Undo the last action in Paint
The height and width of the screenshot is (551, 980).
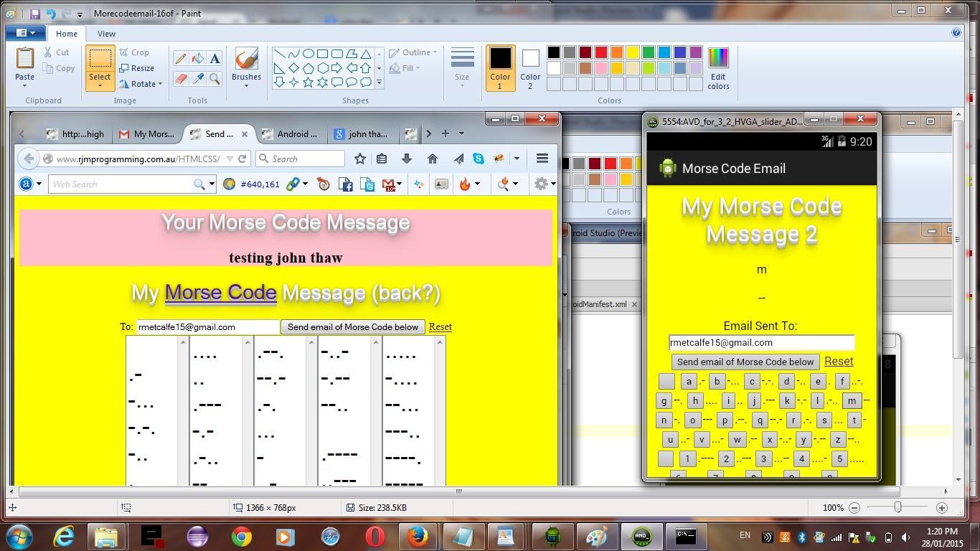tap(50, 14)
